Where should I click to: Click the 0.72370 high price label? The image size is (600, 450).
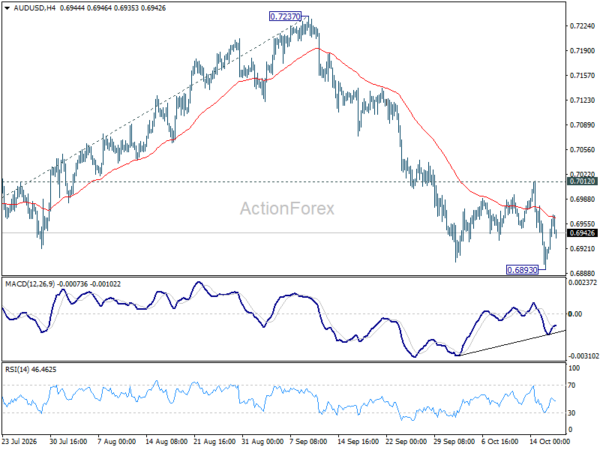285,16
